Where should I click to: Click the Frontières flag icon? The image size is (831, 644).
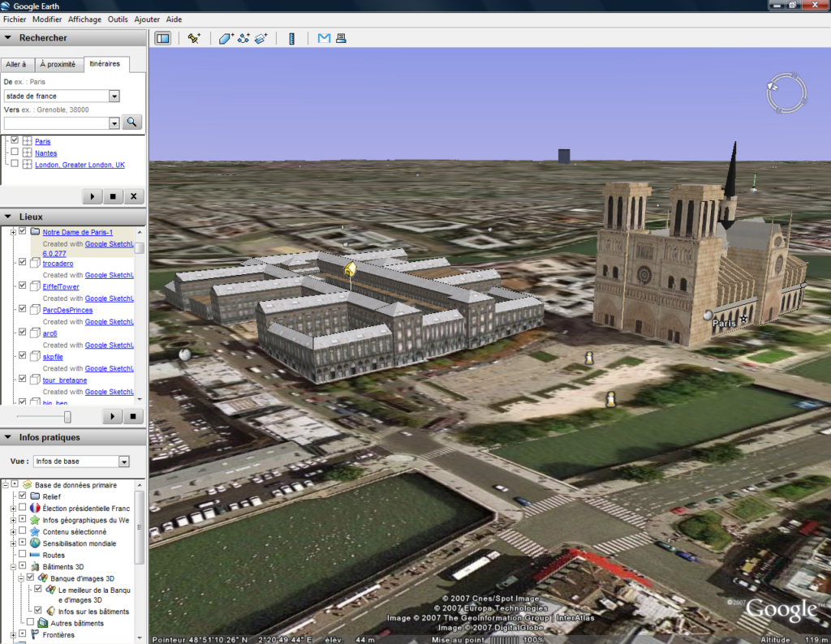click(35, 634)
